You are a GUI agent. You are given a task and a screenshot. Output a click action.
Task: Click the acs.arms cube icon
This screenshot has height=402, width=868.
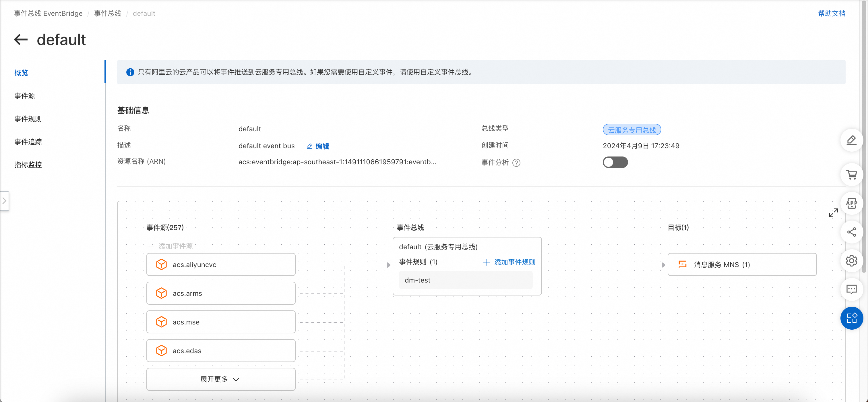[x=161, y=293]
